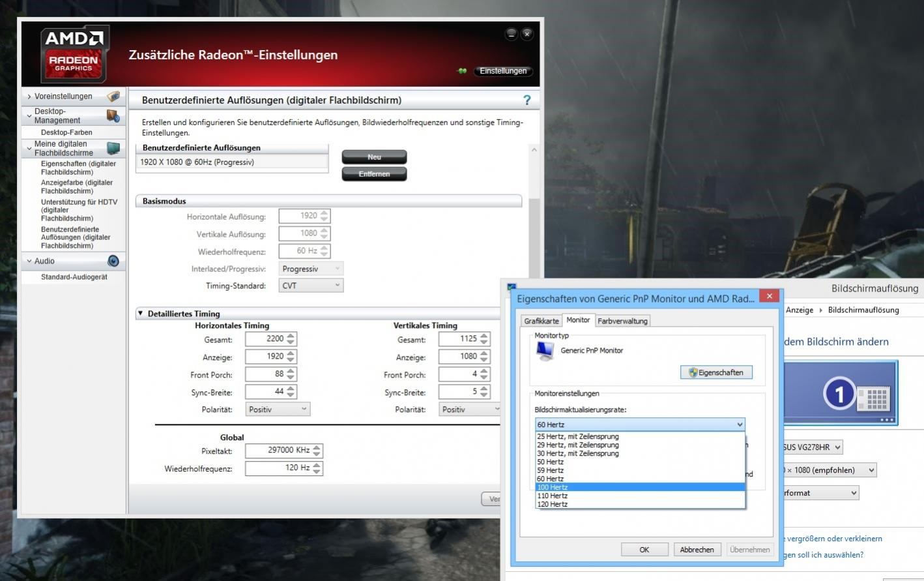Open the Bildschirmaktualisierungsrate 60 Hertz dropdown
The width and height of the screenshot is (924, 581).
[640, 425]
